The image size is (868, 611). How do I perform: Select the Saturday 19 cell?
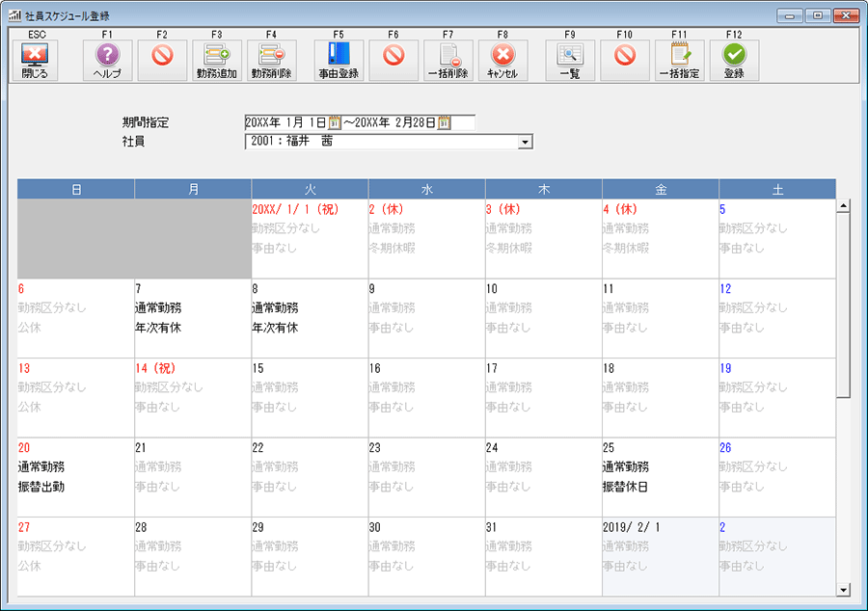pos(777,398)
